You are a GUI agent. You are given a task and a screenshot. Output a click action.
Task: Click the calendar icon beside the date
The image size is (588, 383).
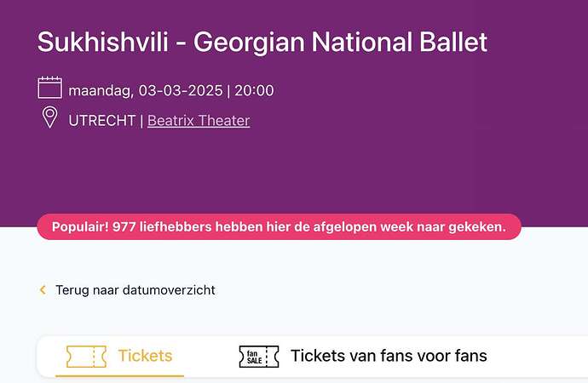pyautogui.click(x=50, y=88)
